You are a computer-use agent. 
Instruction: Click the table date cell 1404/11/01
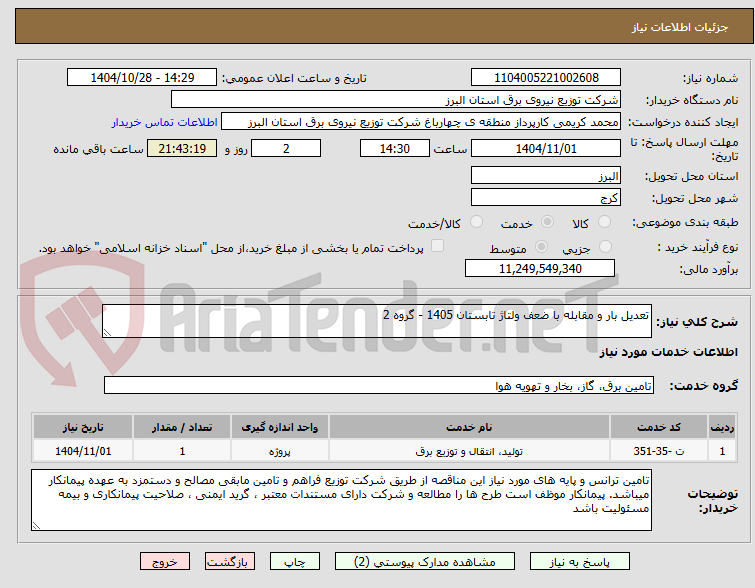pyautogui.click(x=83, y=451)
